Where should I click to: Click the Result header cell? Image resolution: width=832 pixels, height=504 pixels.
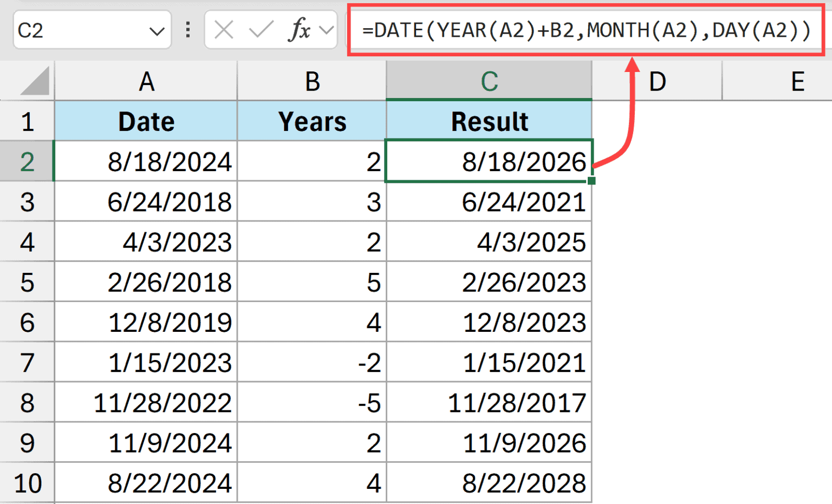(489, 121)
